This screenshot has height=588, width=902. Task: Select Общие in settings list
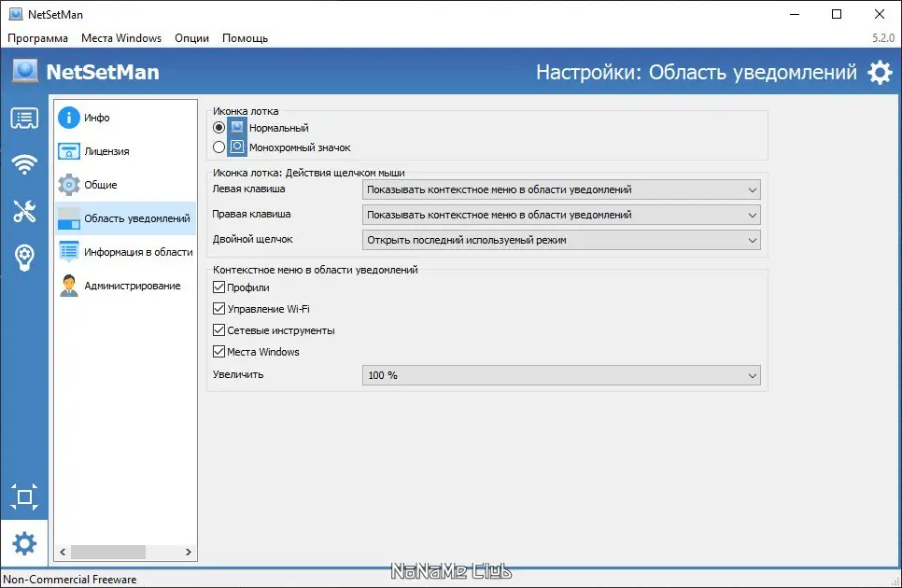click(125, 185)
